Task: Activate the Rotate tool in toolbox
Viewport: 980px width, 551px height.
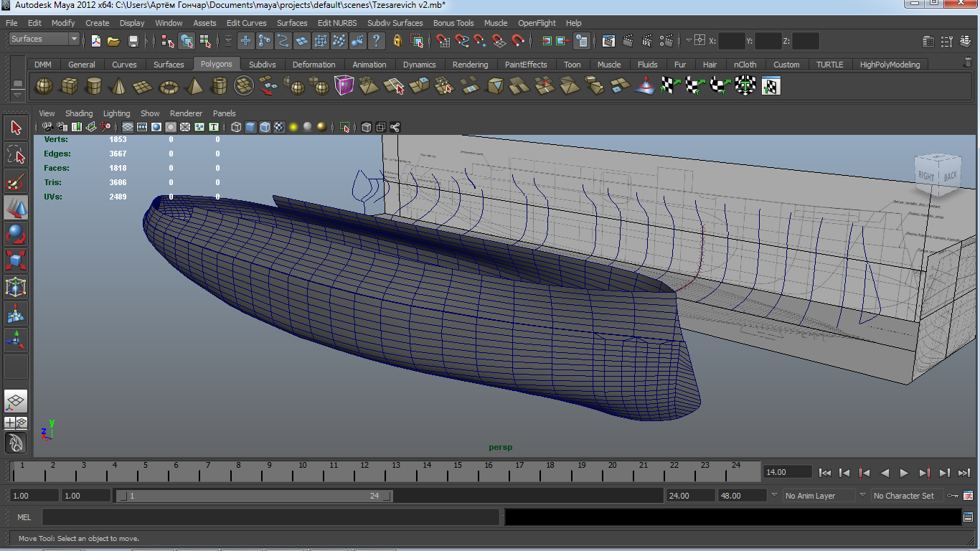Action: [x=16, y=234]
